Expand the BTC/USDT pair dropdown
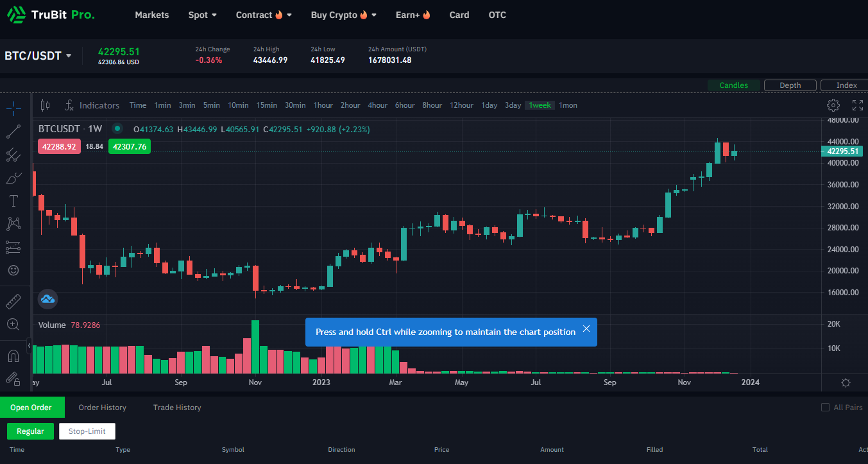The height and width of the screenshot is (464, 868). (69, 56)
